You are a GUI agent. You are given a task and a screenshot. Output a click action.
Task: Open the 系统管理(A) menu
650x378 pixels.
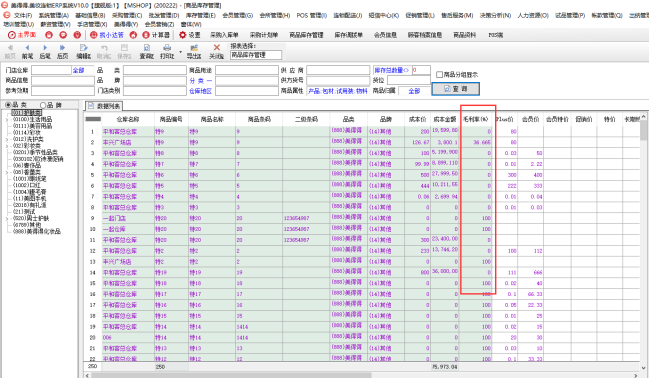tap(53, 15)
